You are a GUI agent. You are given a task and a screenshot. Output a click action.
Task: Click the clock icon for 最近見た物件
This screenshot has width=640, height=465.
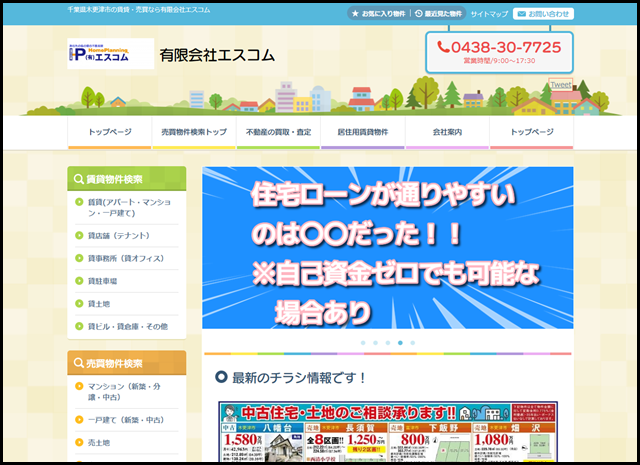[418, 13]
